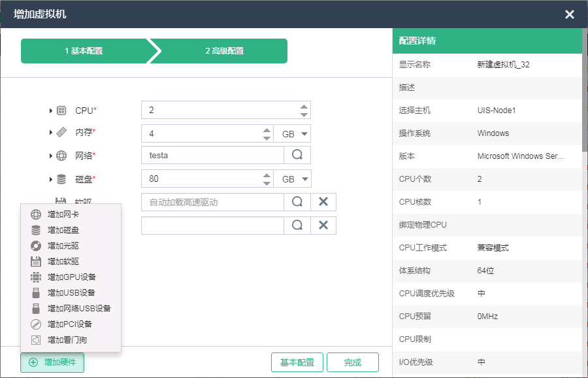Viewport: 588px width, 378px height.
Task: Choose 增加光驱 from hardware menu
Action: 63,246
